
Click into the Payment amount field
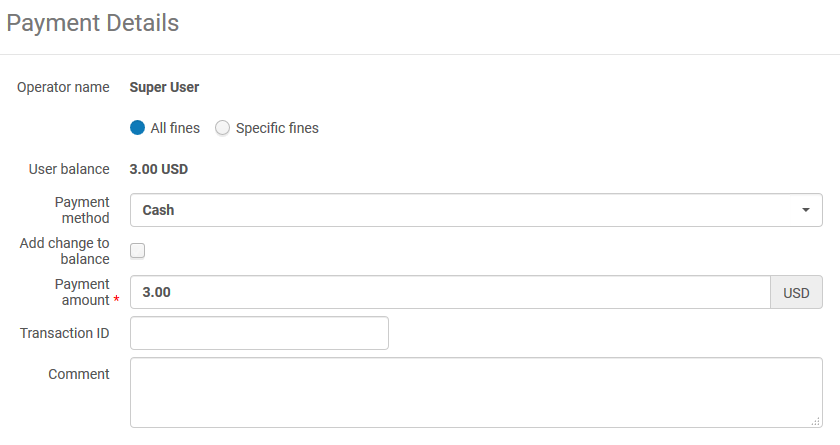tap(450, 293)
